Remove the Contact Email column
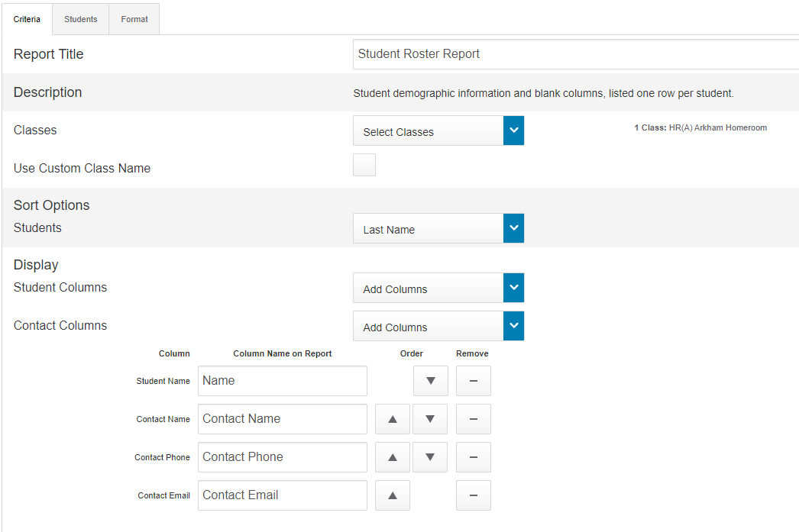799x532 pixels. tap(473, 495)
